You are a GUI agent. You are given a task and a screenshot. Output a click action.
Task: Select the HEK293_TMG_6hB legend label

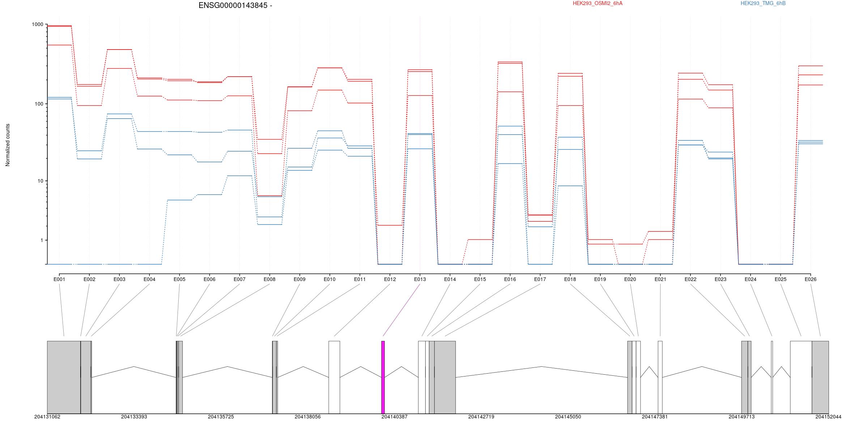pos(763,3)
